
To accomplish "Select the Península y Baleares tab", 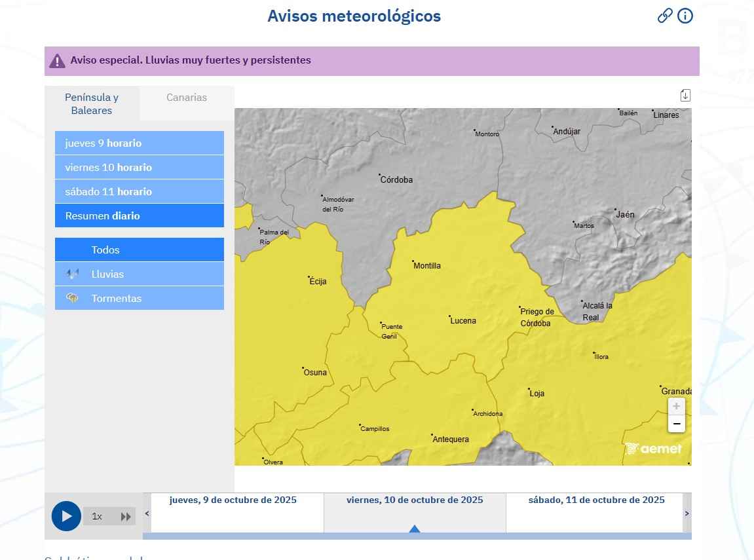I will click(x=92, y=103).
